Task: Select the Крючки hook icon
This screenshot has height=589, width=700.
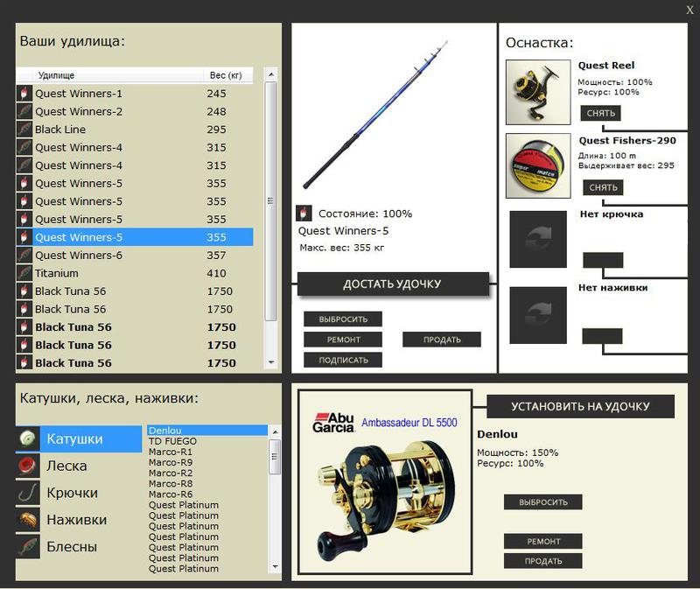Action: point(28,493)
